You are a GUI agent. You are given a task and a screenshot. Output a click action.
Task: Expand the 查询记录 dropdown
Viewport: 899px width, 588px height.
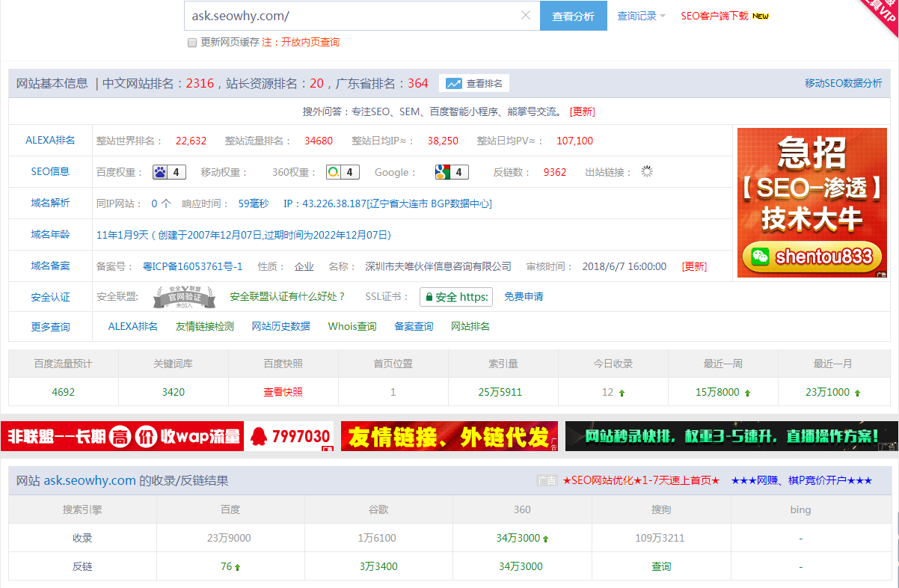click(641, 16)
